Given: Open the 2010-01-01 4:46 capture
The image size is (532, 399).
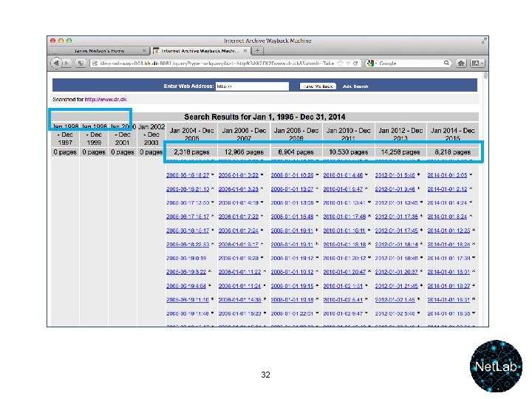Looking at the screenshot, I should (x=343, y=175).
